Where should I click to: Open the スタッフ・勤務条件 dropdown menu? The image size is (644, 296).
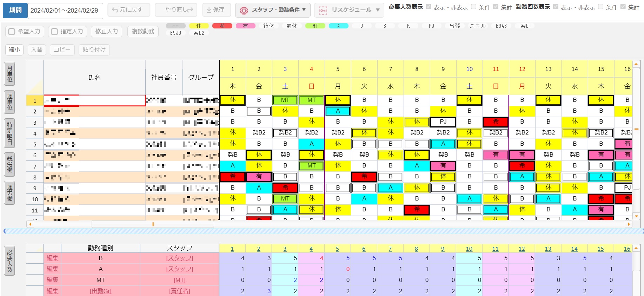pyautogui.click(x=273, y=10)
